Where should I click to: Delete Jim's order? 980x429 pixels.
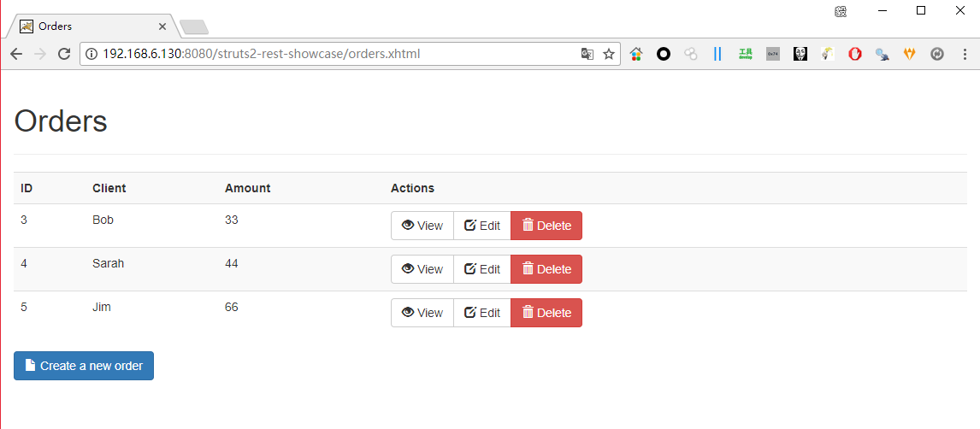(546, 313)
